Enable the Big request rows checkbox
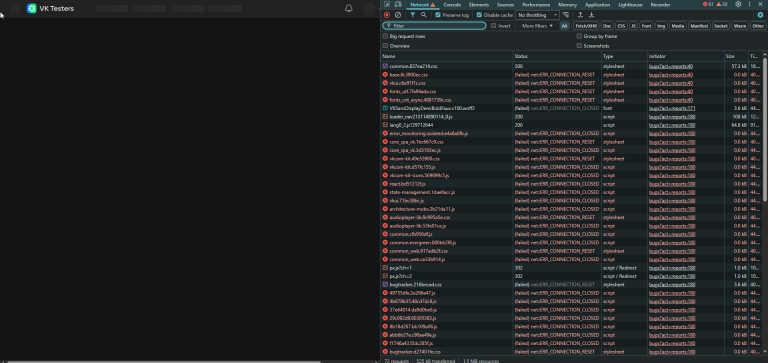The image size is (768, 363). click(x=385, y=36)
